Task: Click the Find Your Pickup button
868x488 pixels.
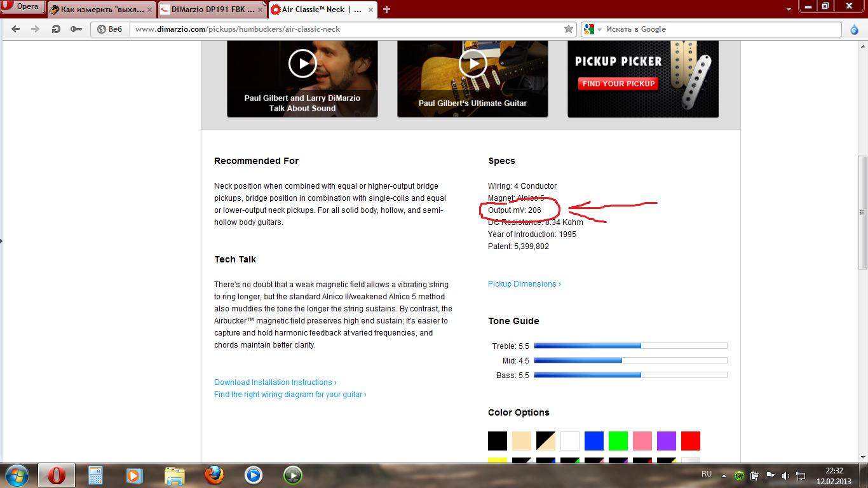Action: 618,84
